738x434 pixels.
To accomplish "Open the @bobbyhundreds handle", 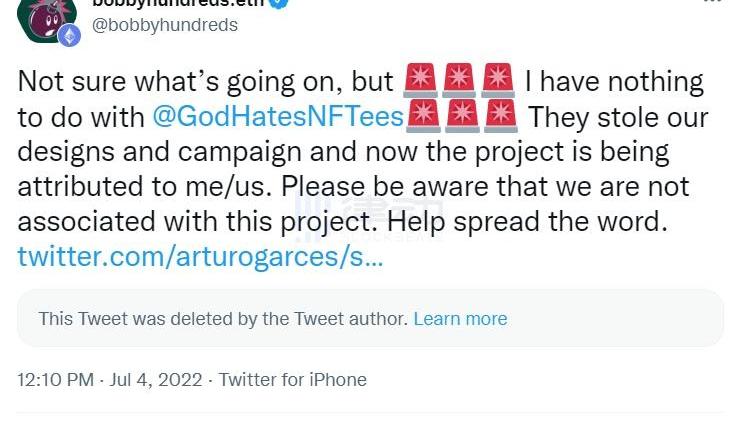I will coord(165,25).
